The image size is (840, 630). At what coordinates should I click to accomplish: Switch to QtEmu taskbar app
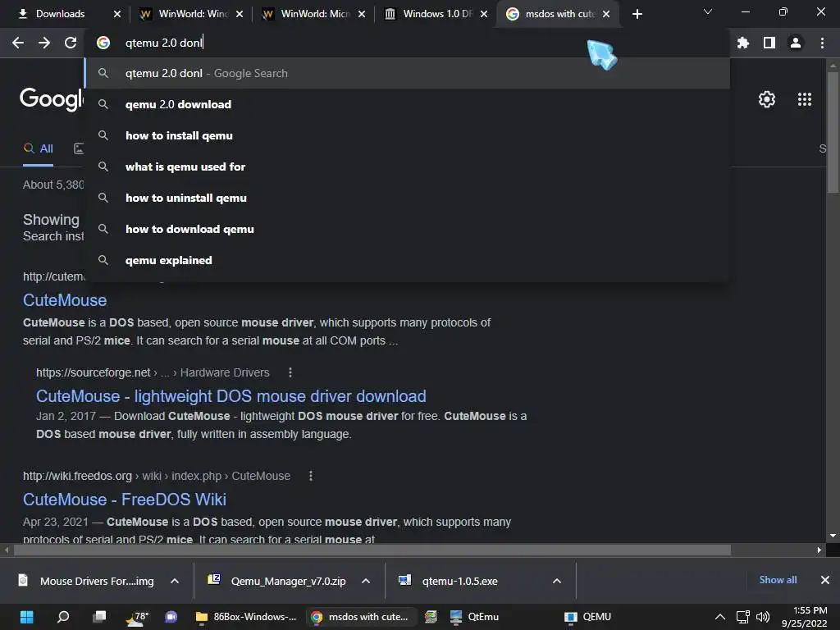pyautogui.click(x=475, y=617)
